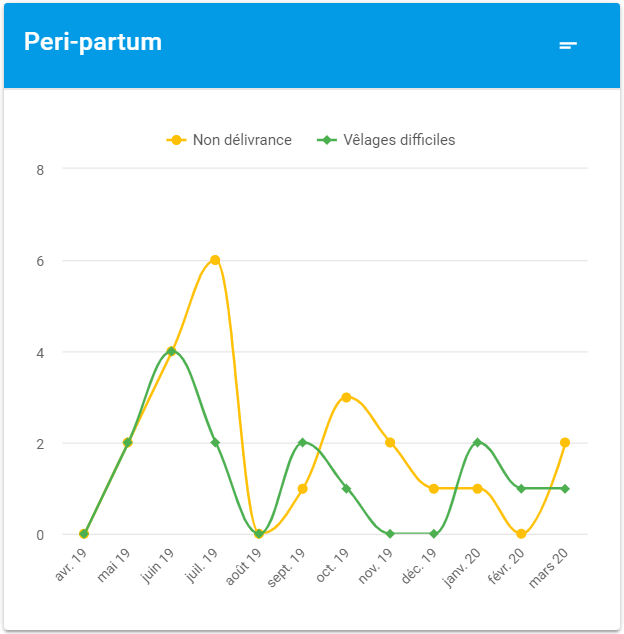Click the 'juil. 19' axis label
This screenshot has height=634, width=624.
coord(201,566)
